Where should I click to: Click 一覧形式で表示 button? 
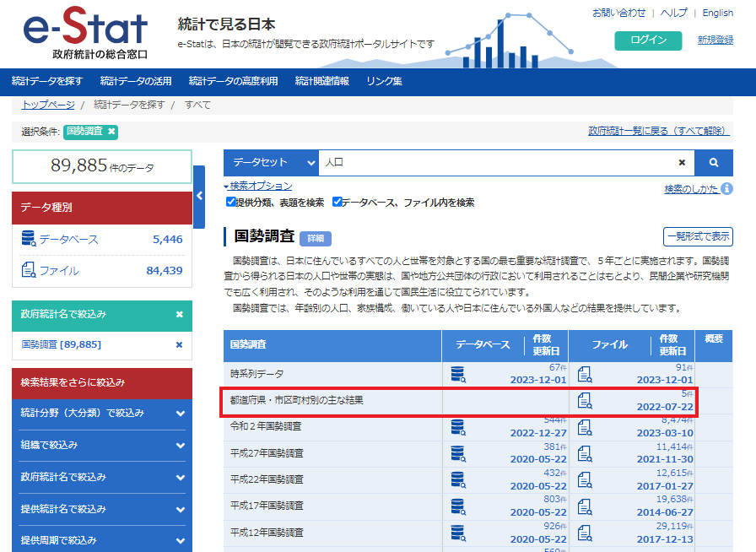(x=698, y=236)
